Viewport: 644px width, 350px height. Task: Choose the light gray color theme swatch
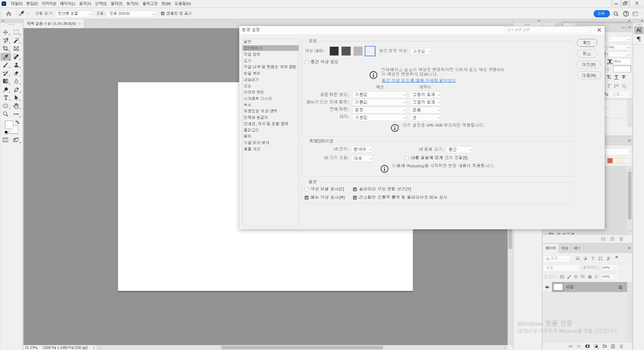(358, 51)
